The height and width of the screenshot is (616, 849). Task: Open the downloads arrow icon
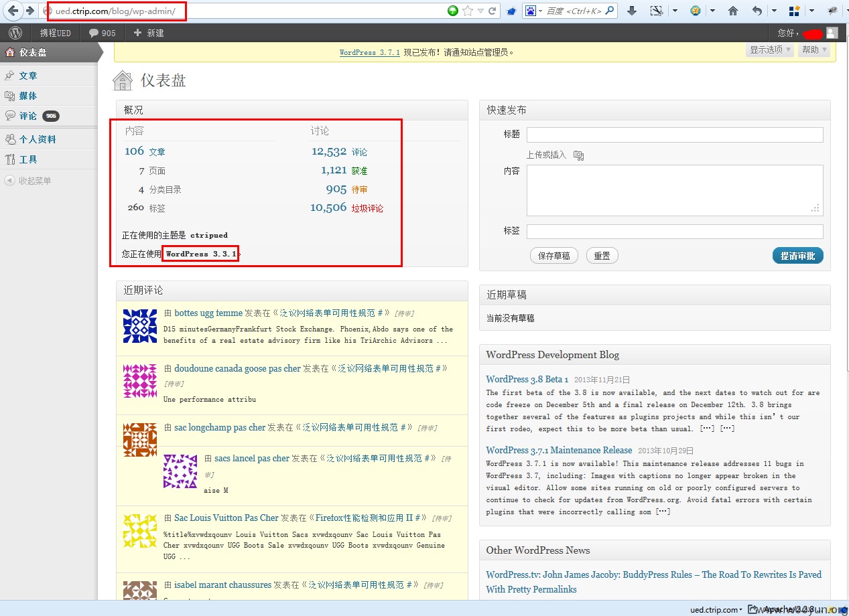tap(631, 11)
